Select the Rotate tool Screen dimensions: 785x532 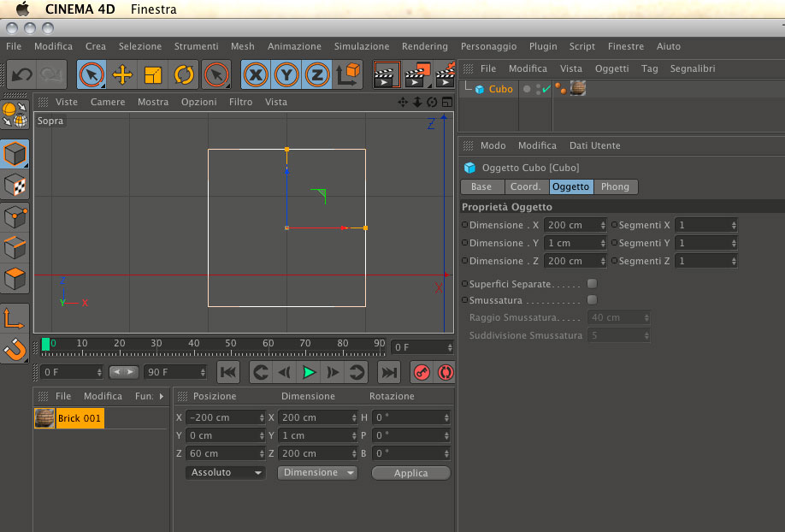point(184,75)
